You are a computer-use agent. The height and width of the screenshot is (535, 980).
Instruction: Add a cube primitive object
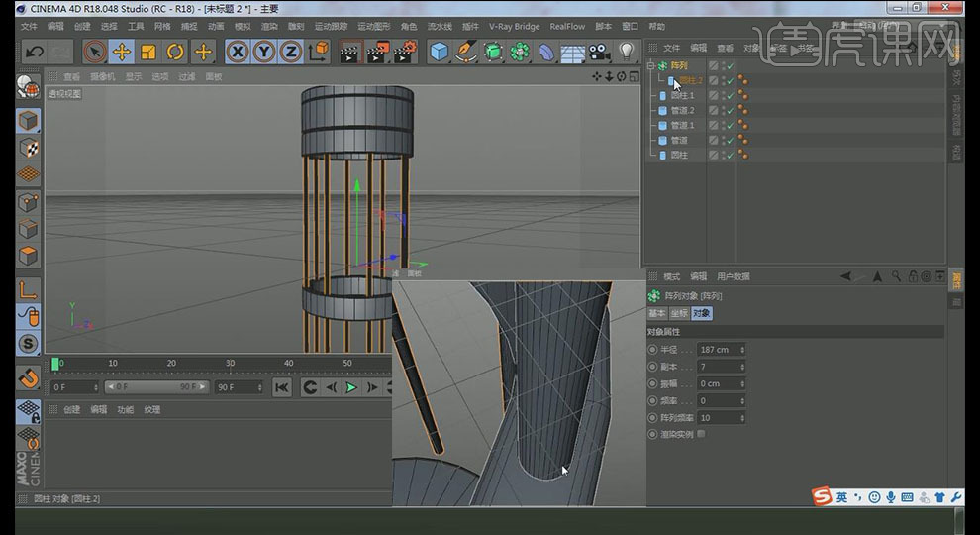(439, 52)
